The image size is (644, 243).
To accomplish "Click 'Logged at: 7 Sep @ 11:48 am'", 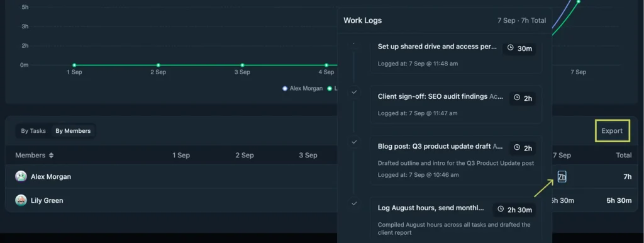I will pos(418,64).
